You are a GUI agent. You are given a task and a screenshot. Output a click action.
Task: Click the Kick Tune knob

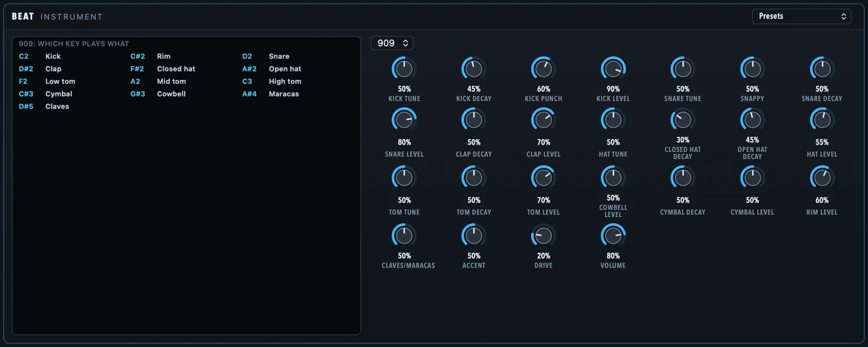click(x=404, y=69)
